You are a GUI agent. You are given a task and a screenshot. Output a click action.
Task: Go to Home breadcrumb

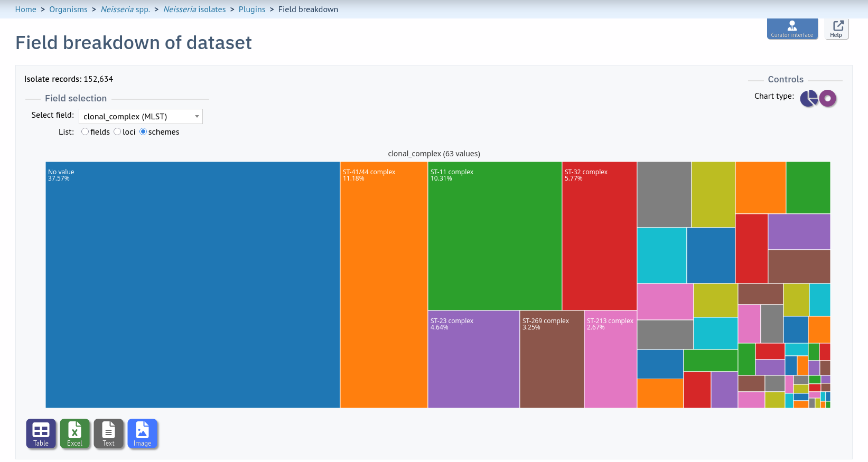(x=25, y=10)
